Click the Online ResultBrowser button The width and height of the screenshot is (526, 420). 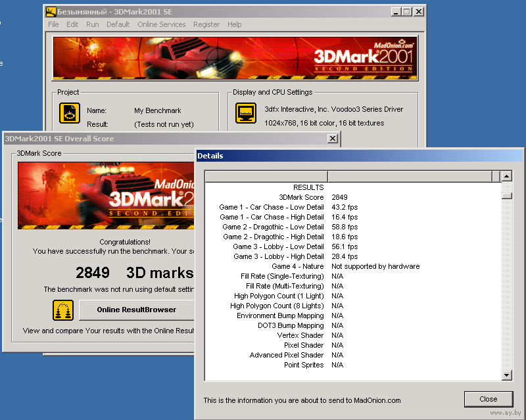137,310
